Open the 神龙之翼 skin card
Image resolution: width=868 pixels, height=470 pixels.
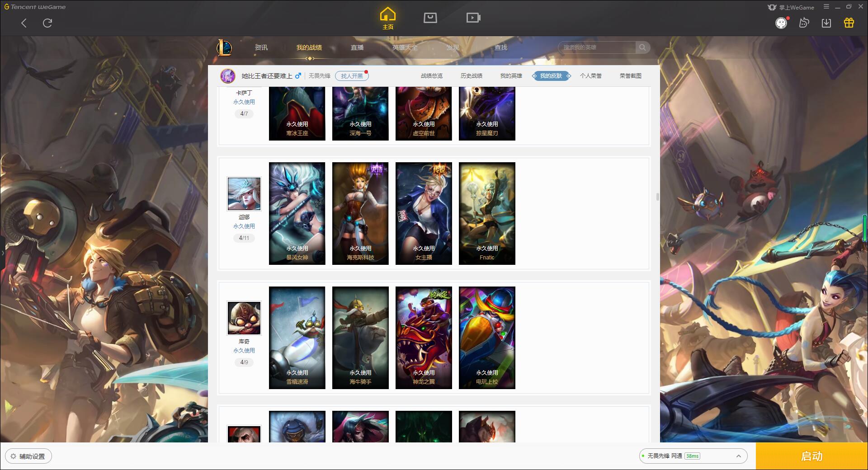click(424, 338)
